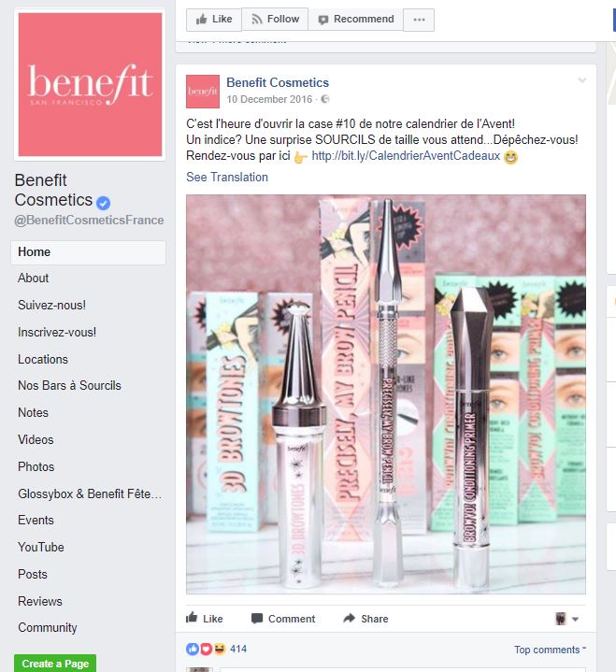Open the About section in sidebar
The image size is (616, 672).
33,279
